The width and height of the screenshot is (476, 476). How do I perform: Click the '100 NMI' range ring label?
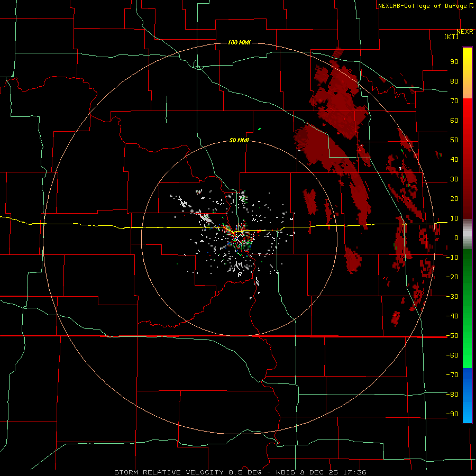click(239, 42)
